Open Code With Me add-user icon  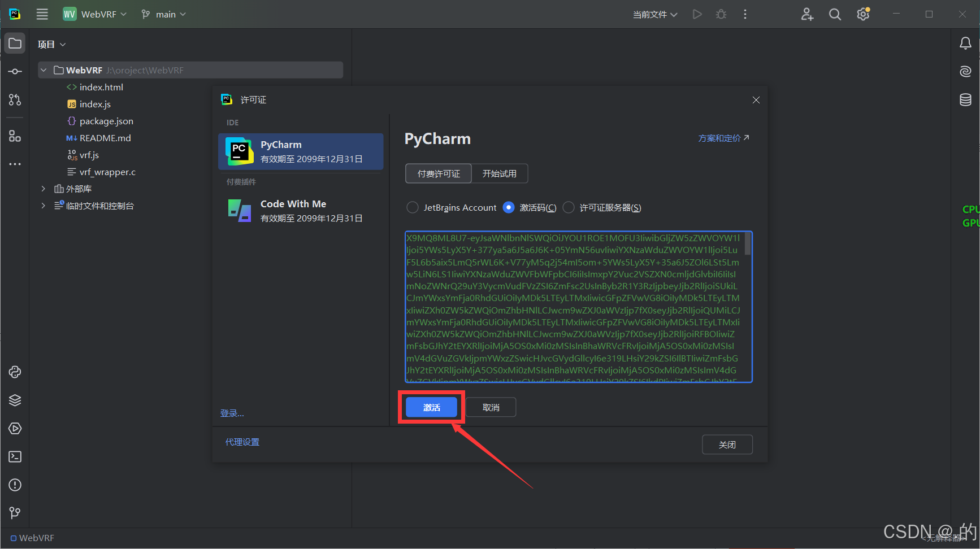pos(807,14)
